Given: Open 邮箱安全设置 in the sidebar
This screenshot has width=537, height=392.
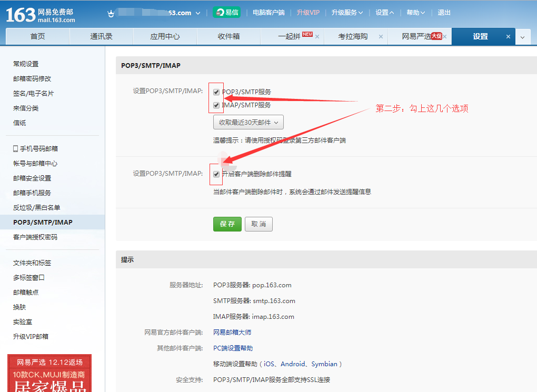Looking at the screenshot, I should (x=32, y=178).
